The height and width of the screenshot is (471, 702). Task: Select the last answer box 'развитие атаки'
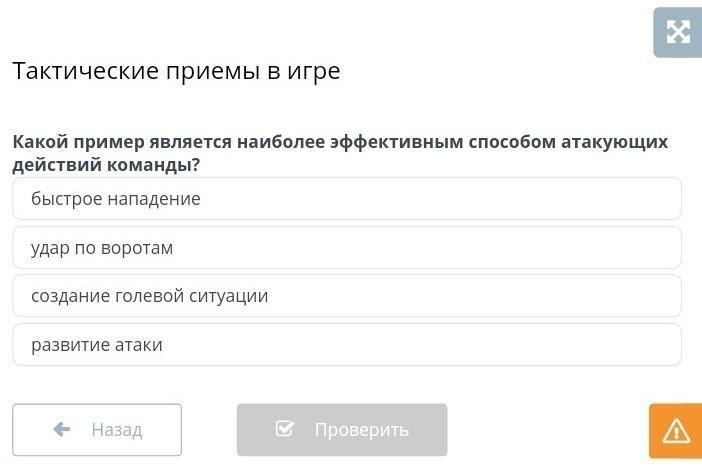pos(347,345)
